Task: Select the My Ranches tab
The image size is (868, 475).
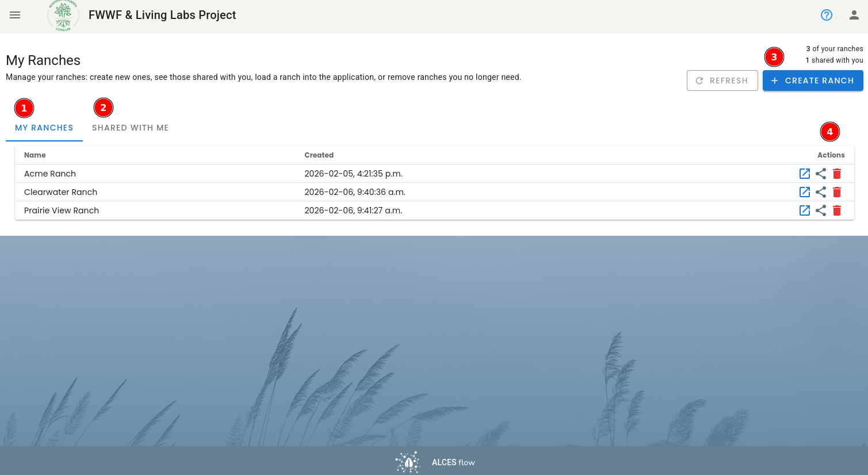Action: pos(44,128)
